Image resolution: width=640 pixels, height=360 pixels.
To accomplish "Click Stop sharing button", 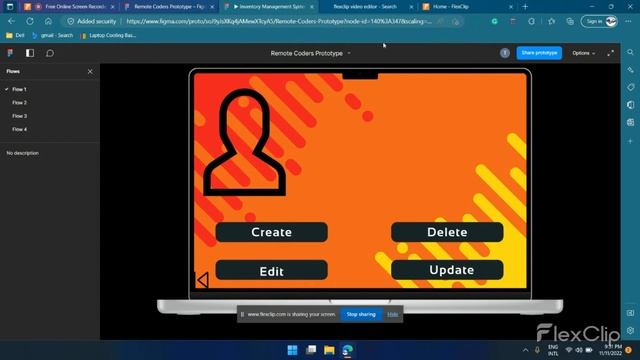I will point(361,314).
